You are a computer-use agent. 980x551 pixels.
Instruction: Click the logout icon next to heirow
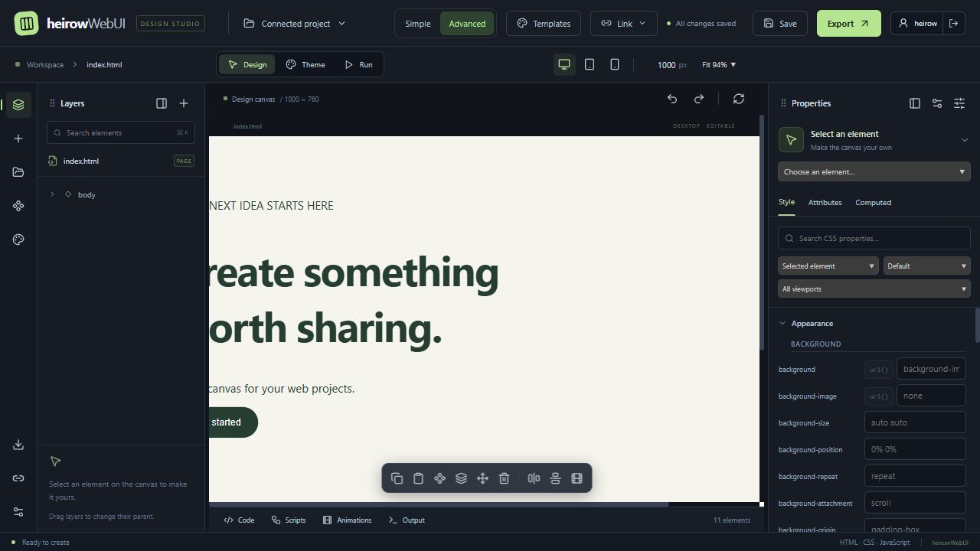[x=953, y=24]
